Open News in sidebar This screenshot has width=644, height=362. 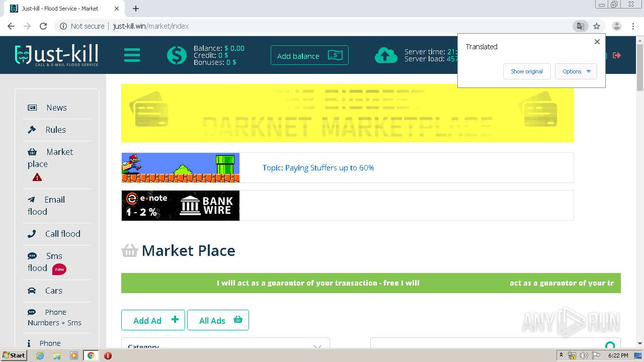56,108
